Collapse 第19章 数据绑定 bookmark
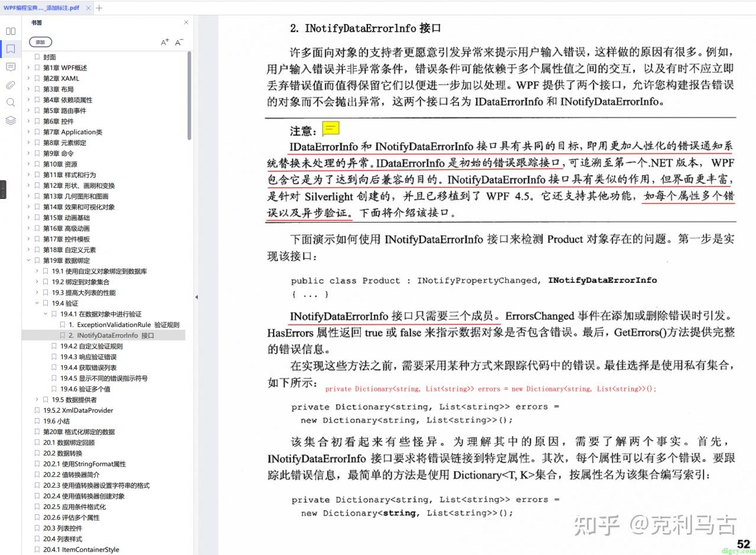 point(28,260)
